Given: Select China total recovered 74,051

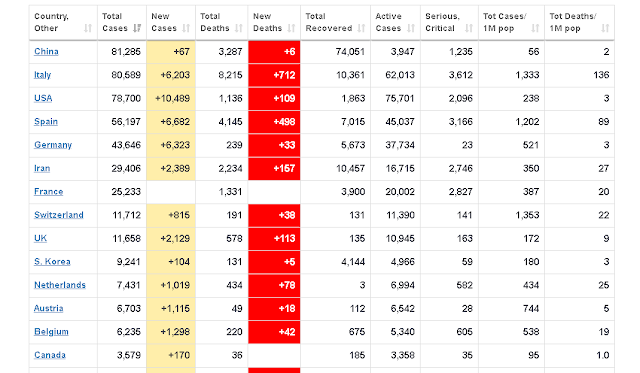Looking at the screenshot, I should [x=350, y=51].
